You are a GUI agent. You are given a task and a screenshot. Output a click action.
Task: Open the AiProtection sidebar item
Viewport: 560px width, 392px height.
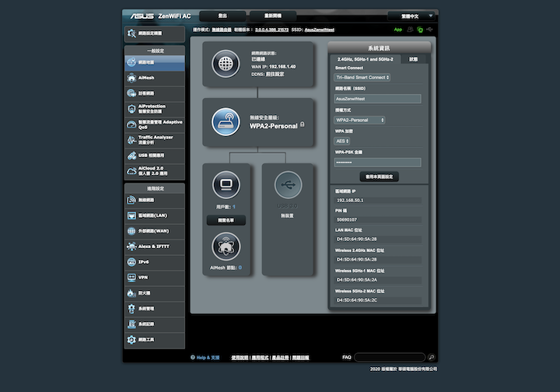pos(155,109)
